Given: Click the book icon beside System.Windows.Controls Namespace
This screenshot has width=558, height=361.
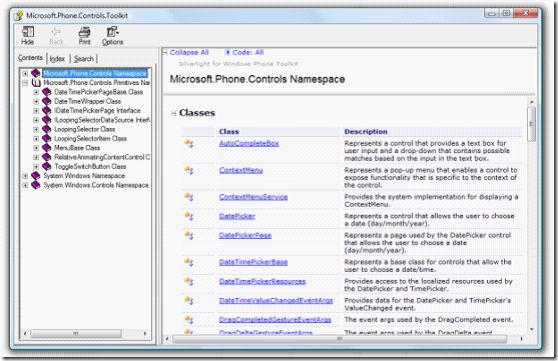Looking at the screenshot, I should point(36,185).
